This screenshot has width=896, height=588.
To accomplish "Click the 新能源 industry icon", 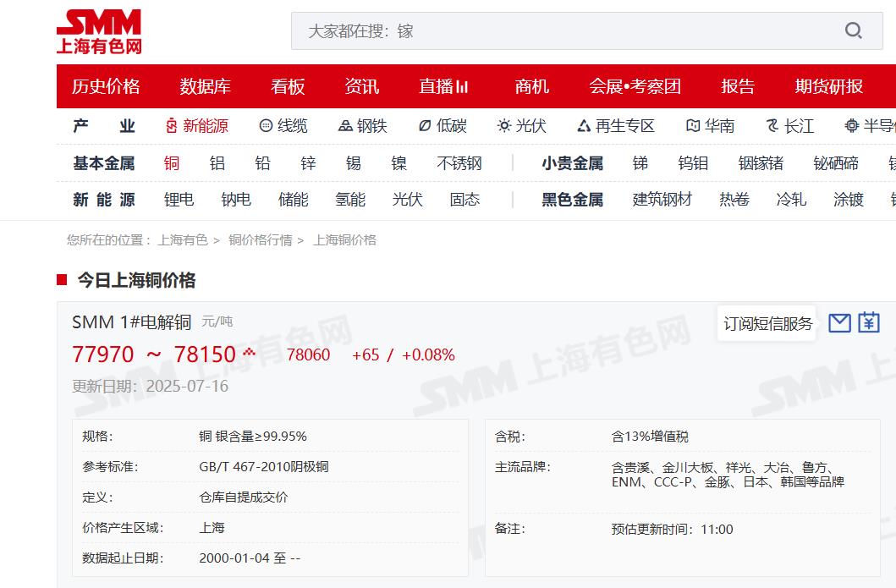I will (172, 126).
